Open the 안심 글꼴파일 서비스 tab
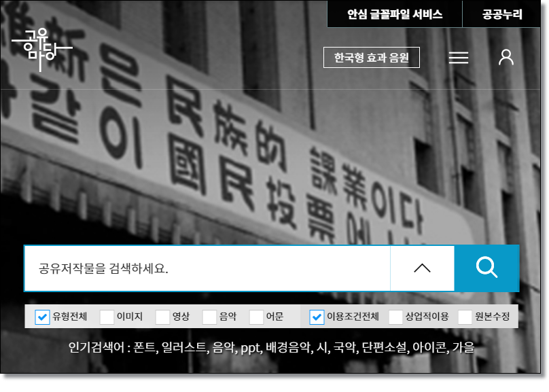 click(x=395, y=14)
